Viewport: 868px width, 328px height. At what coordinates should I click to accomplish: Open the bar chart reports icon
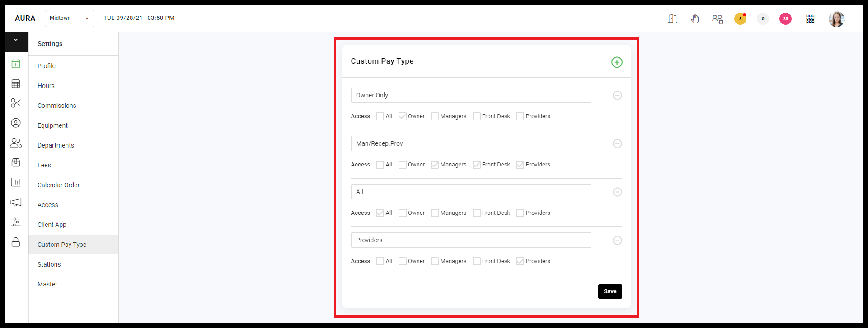click(16, 182)
